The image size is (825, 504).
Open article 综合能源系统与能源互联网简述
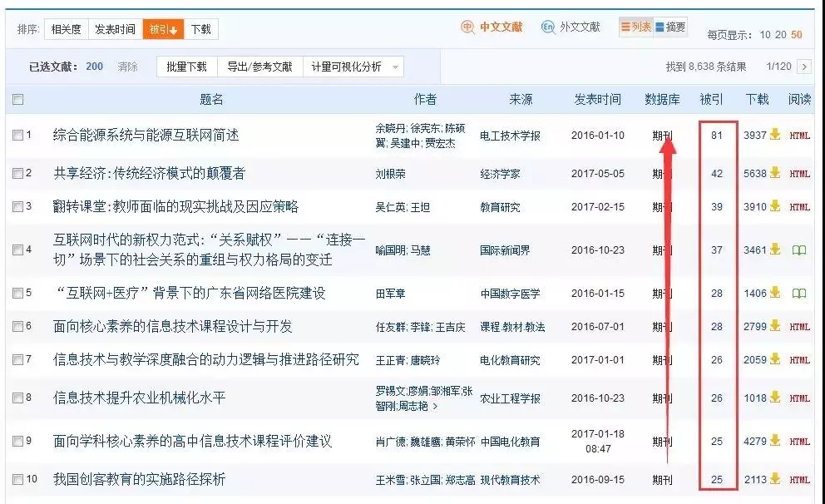[146, 136]
